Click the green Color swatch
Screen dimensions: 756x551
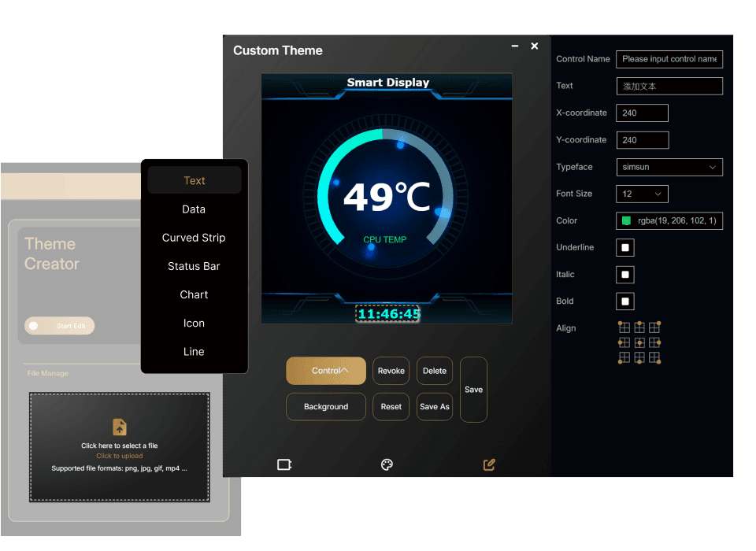point(627,220)
